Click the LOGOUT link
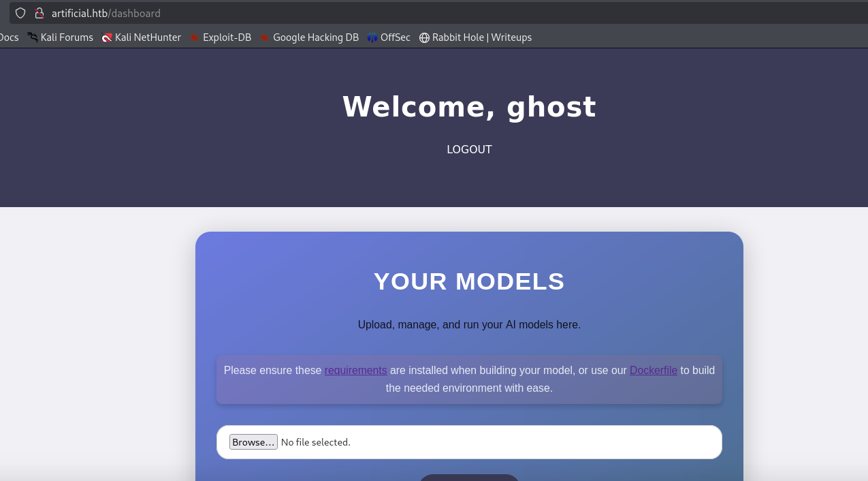Screen dimensions: 868x481 pos(469,150)
